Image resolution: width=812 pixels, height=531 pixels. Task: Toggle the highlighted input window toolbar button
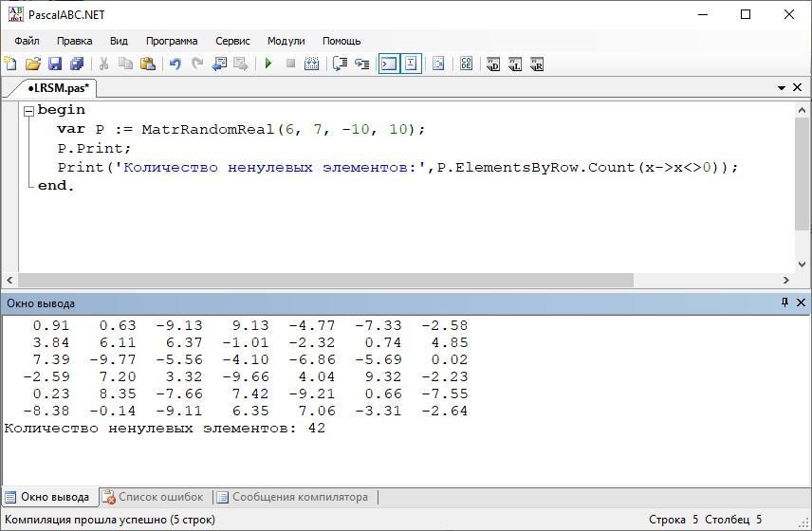tap(411, 64)
